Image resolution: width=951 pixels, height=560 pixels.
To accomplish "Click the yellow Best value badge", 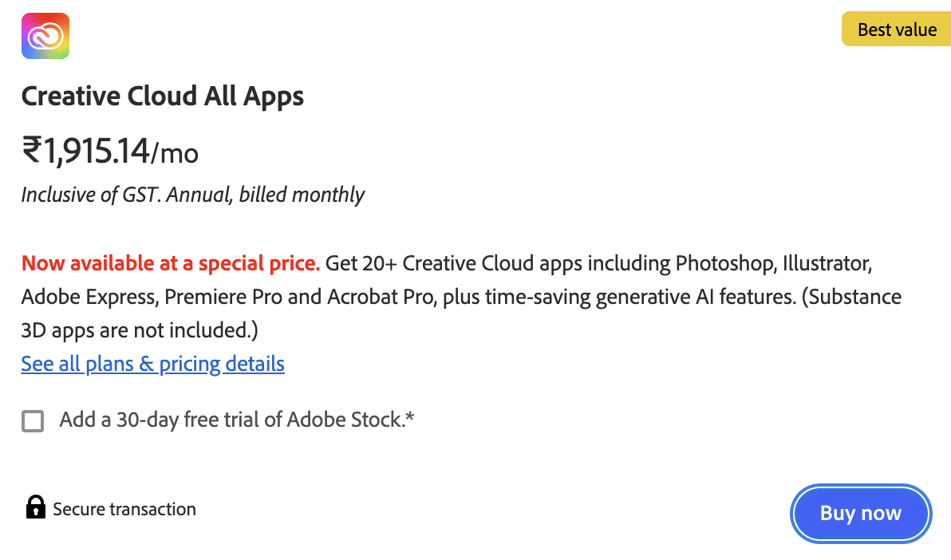I will [x=897, y=30].
